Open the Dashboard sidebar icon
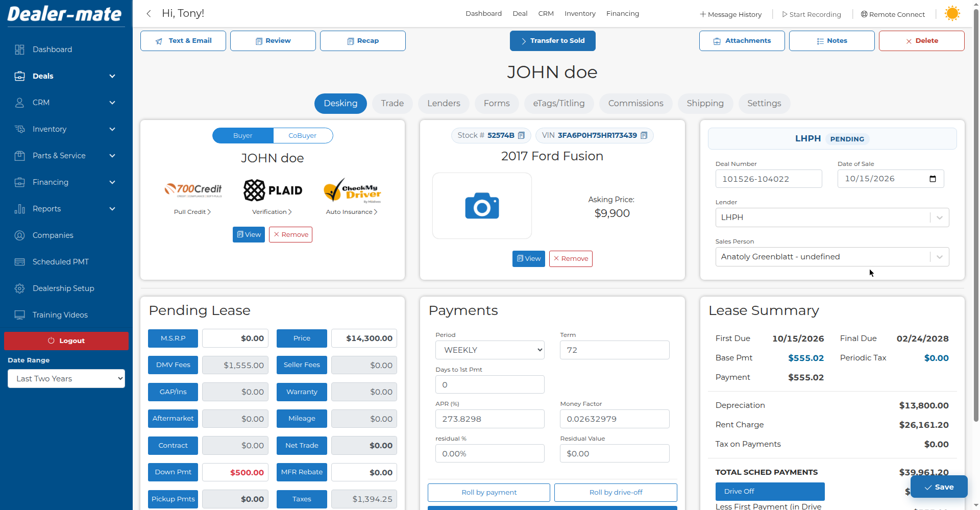 [19, 50]
